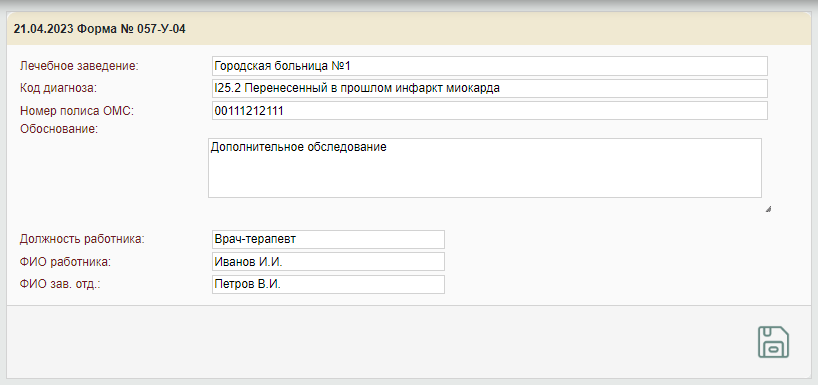The height and width of the screenshot is (385, 818).
Task: Click the date 21.04.2023 in the form header
Action: 44,29
